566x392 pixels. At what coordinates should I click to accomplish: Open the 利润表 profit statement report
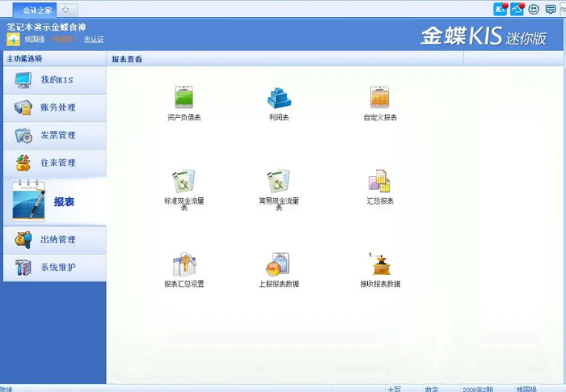pos(279,103)
